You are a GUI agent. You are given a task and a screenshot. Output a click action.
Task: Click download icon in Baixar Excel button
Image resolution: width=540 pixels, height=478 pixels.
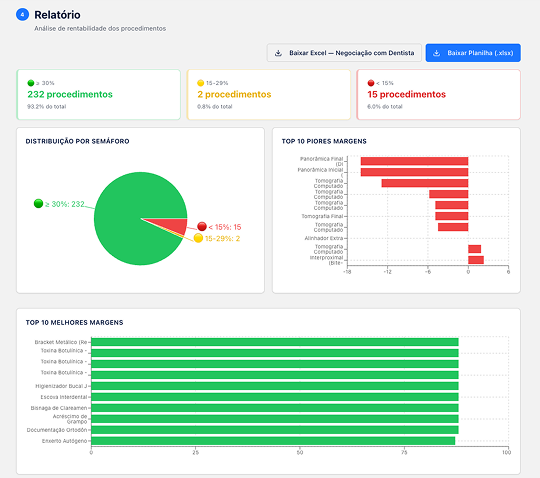point(278,53)
